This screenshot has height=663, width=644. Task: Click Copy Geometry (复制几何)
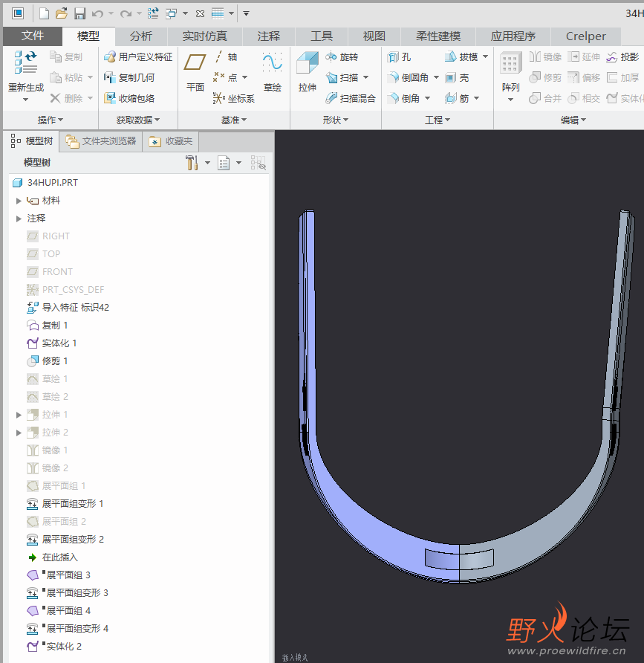coord(129,77)
